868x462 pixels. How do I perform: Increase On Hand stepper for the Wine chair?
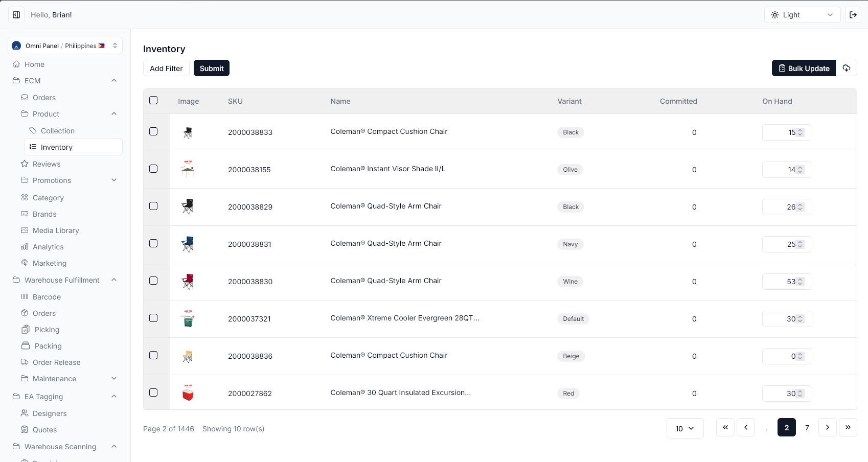pyautogui.click(x=800, y=279)
